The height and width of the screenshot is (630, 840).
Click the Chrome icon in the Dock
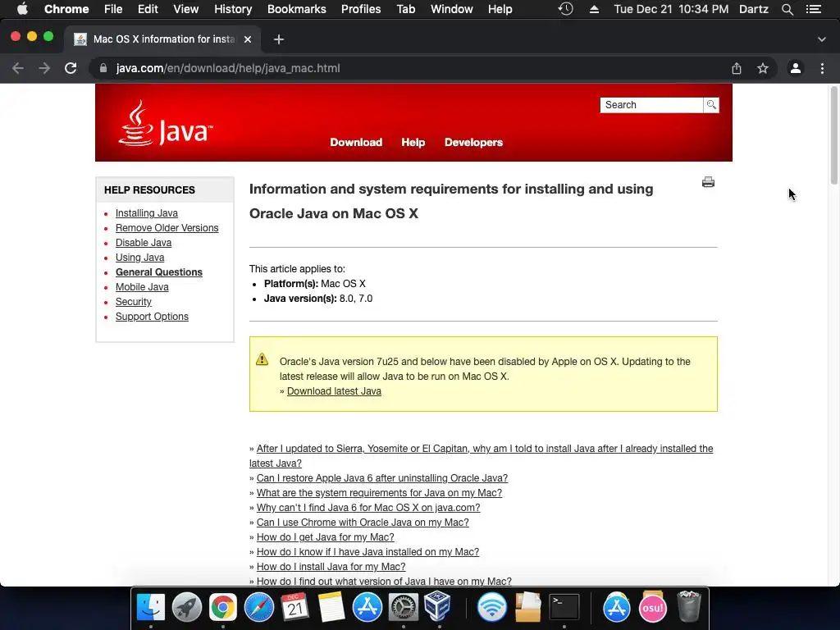pos(223,607)
